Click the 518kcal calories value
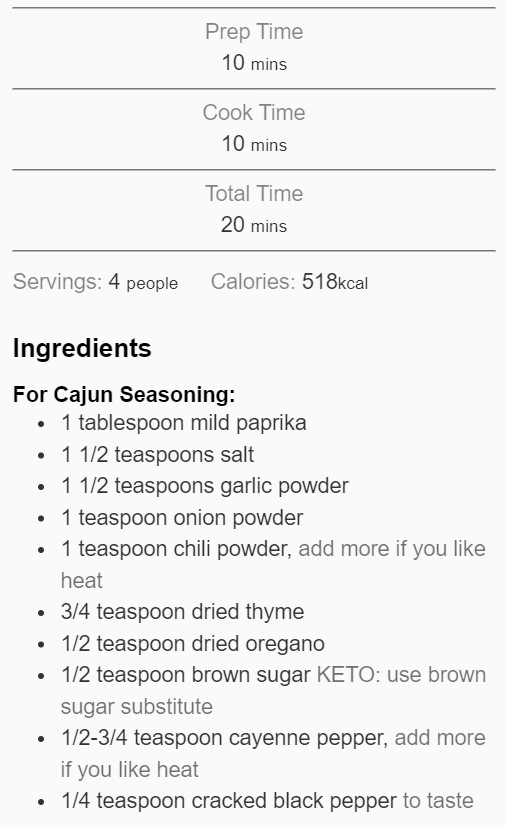Image resolution: width=507 pixels, height=825 pixels. pos(335,281)
